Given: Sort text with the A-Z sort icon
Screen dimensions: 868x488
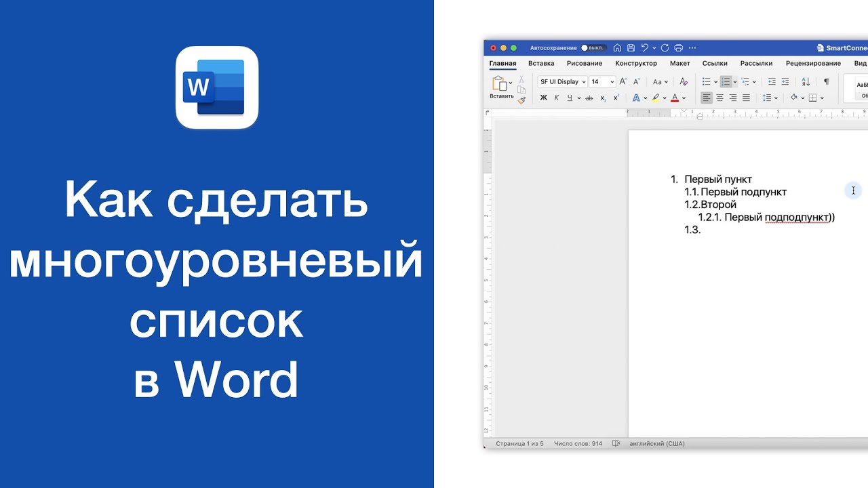Looking at the screenshot, I should pos(806,81).
